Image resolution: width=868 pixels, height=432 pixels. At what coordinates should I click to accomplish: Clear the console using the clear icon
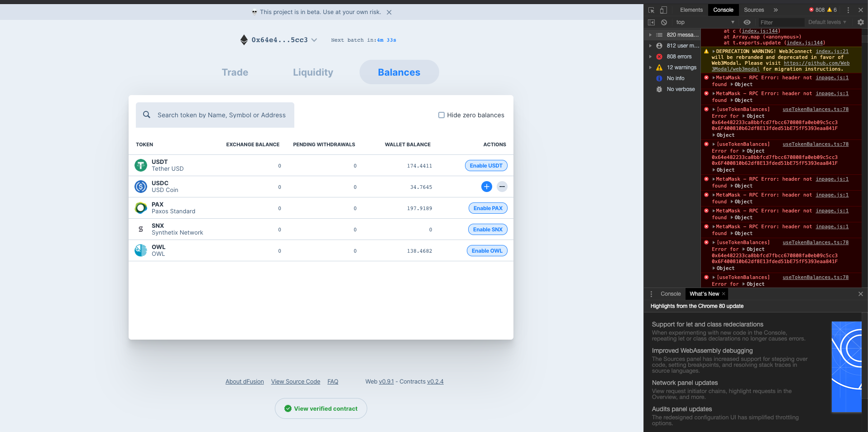pyautogui.click(x=664, y=22)
